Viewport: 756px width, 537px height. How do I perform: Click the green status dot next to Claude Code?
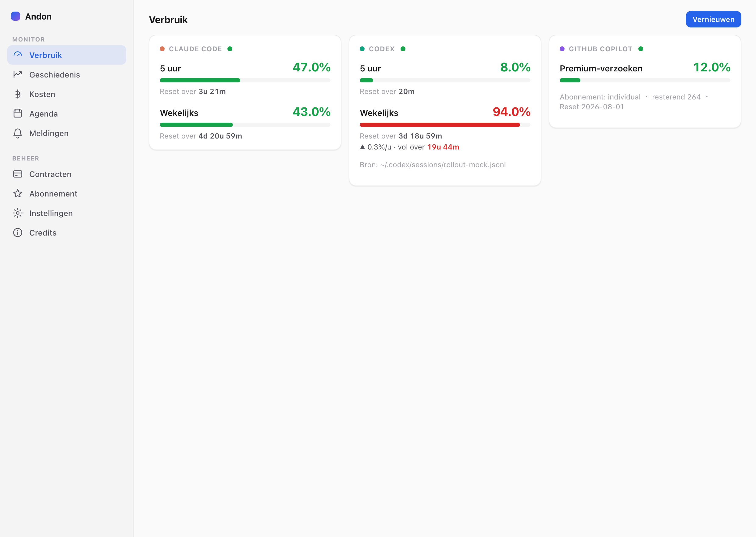click(x=230, y=49)
